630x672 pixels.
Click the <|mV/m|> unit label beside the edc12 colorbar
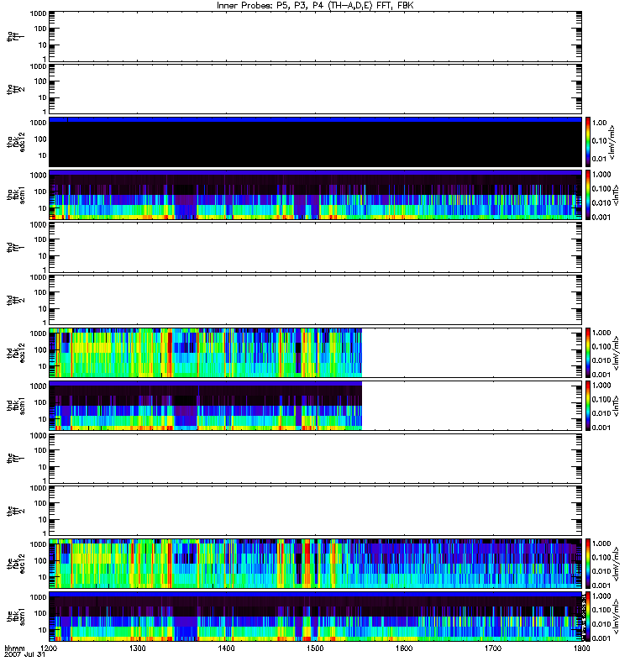(x=616, y=564)
